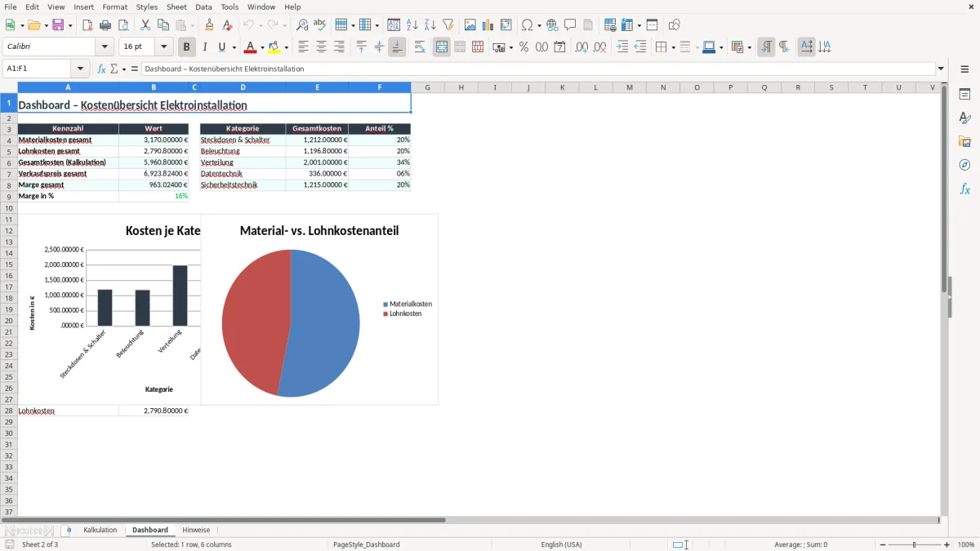Cut the selection with the scissors icon
The height and width of the screenshot is (551, 980).
tap(145, 25)
